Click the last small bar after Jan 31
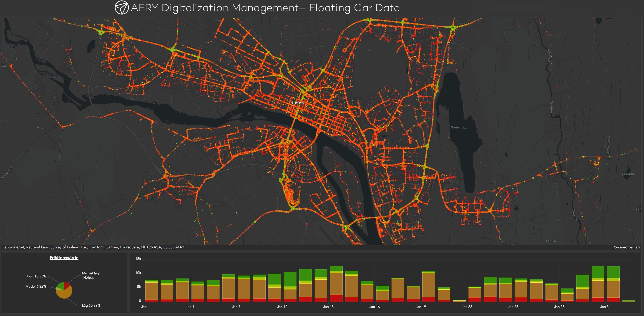Image resolution: width=644 pixels, height=316 pixels. [628, 301]
